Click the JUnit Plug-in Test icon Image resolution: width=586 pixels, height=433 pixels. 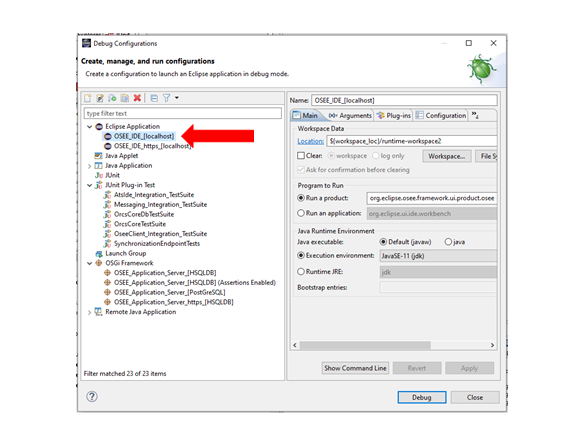pyautogui.click(x=99, y=185)
